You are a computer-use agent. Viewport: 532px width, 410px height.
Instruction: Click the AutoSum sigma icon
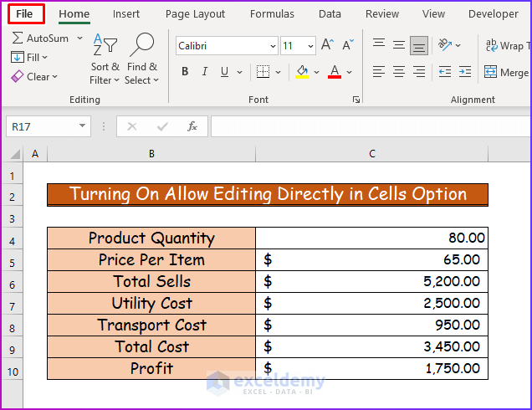(18, 38)
